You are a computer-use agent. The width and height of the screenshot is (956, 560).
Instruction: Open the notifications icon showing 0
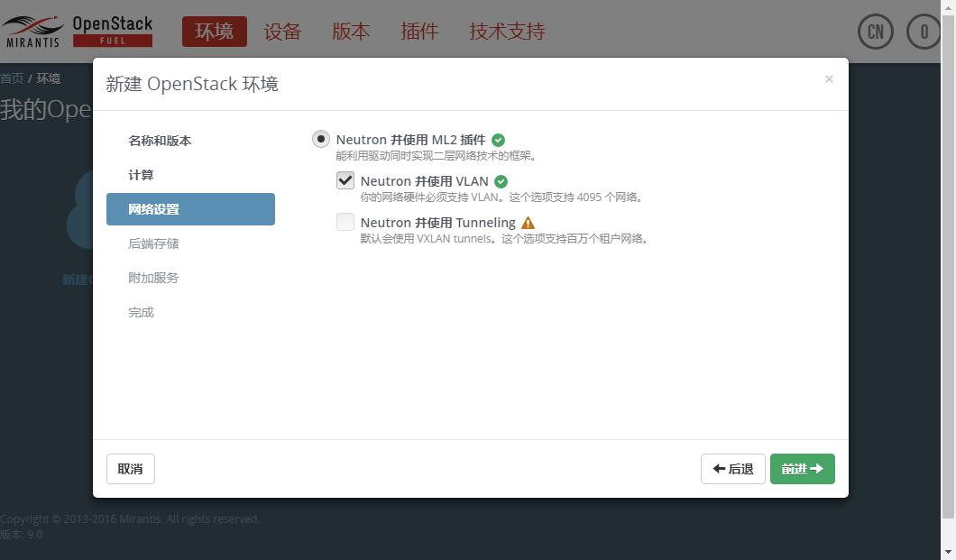923,32
